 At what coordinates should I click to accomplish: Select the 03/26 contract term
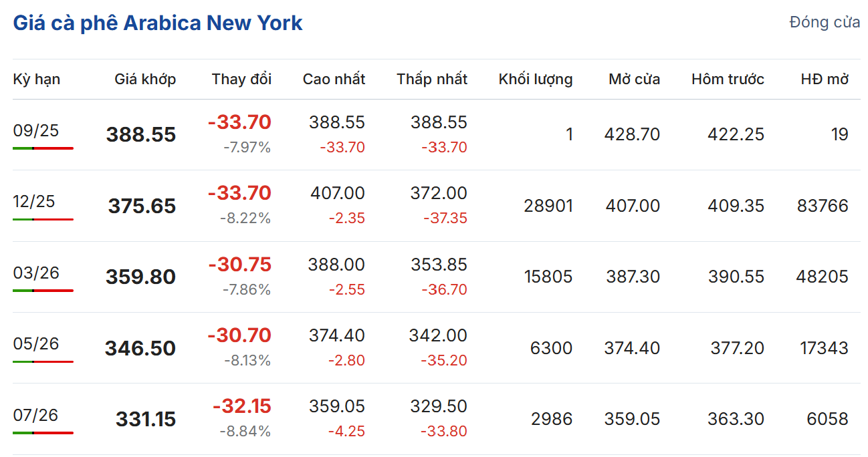[x=36, y=273]
